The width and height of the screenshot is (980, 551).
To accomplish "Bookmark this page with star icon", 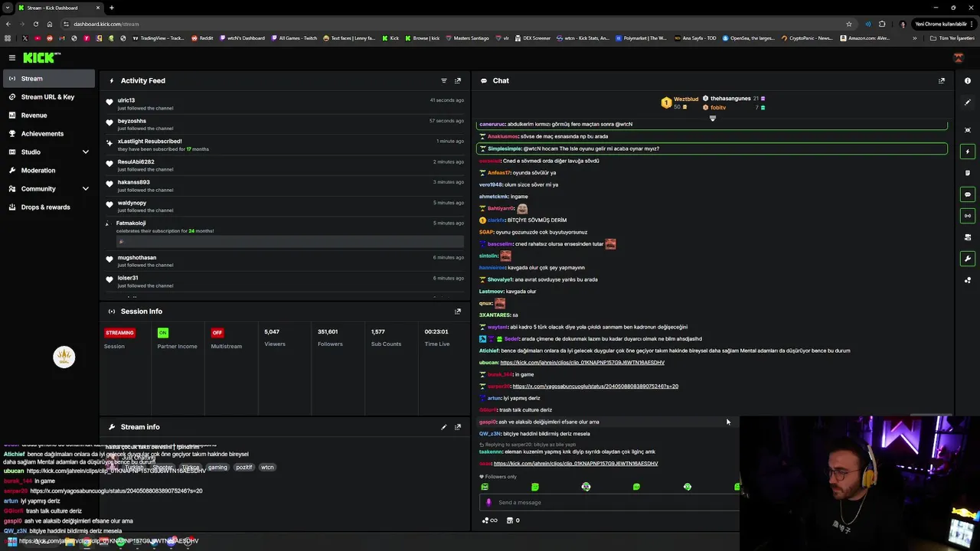I will click(x=849, y=24).
